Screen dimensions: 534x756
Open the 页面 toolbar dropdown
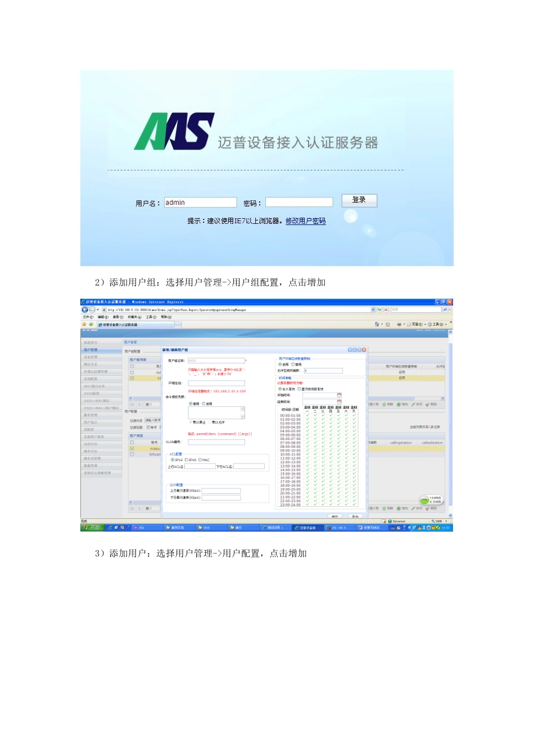pos(418,325)
